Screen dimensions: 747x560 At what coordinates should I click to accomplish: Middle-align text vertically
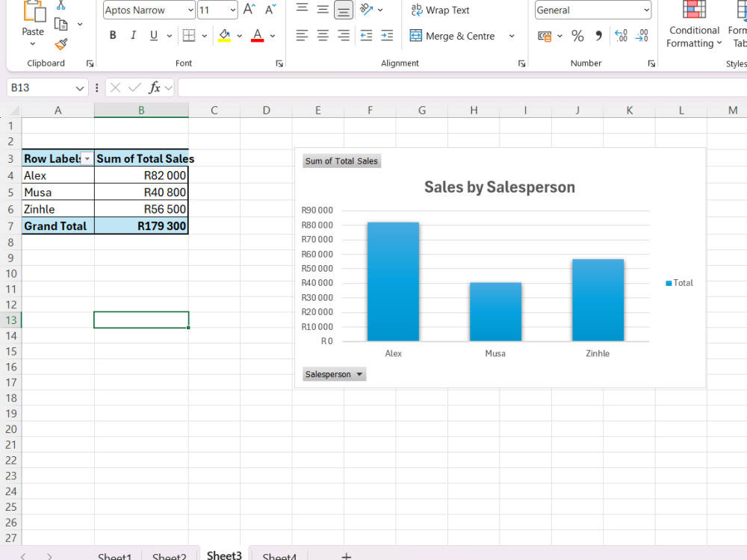pos(323,10)
